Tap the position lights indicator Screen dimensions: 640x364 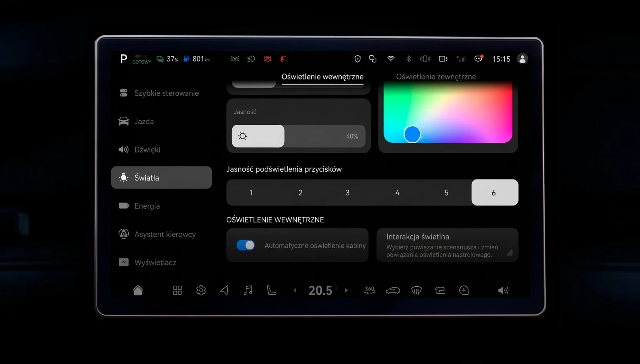pos(235,59)
